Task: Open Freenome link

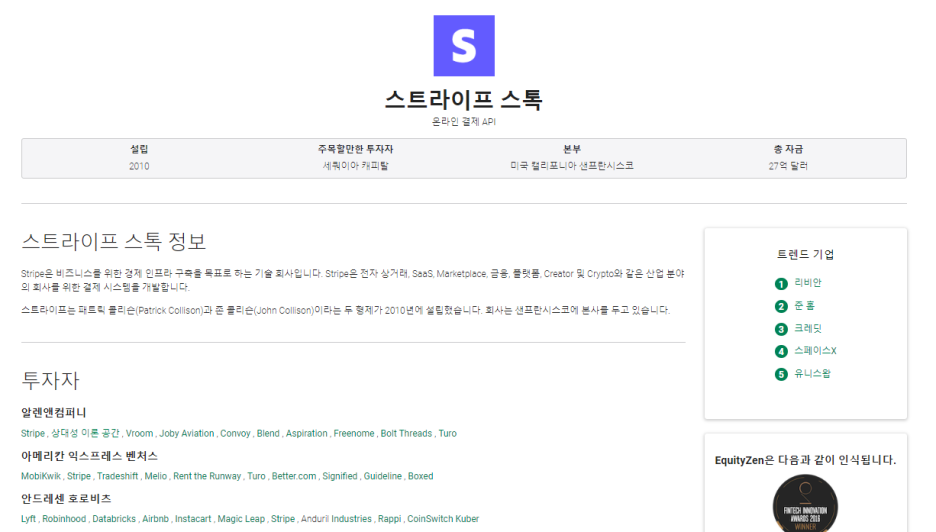Action: tap(354, 433)
